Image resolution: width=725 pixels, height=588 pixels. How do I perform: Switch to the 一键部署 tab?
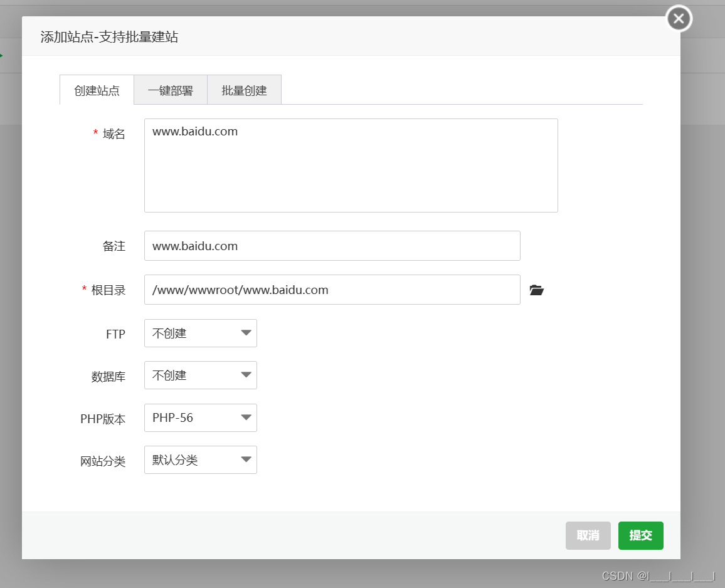tap(171, 90)
